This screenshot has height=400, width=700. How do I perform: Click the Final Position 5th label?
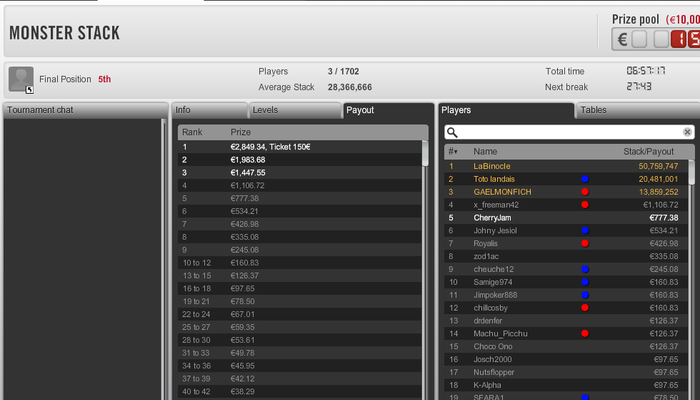75,79
